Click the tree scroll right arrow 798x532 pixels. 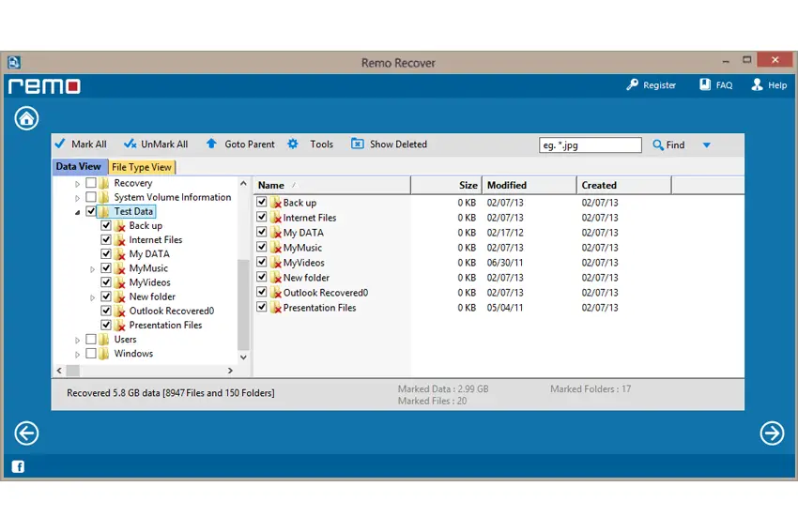[230, 371]
